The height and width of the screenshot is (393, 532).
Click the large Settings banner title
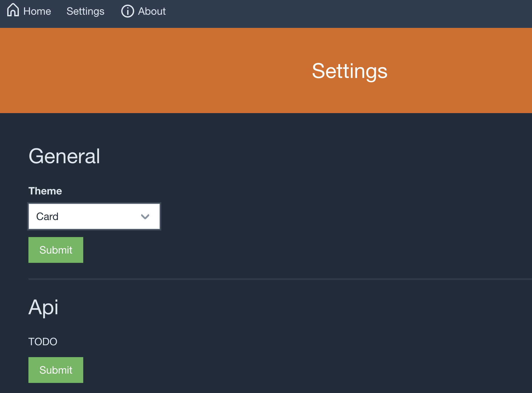[349, 71]
